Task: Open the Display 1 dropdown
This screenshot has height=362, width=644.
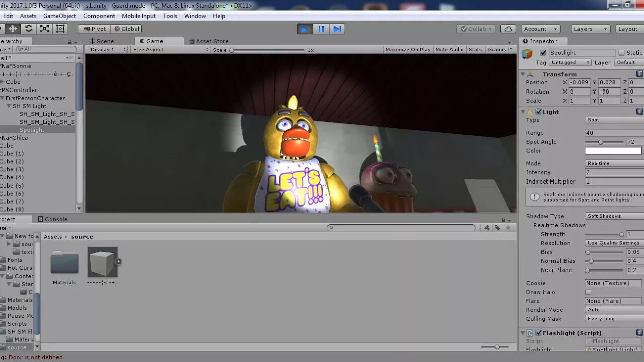Action: coord(108,49)
